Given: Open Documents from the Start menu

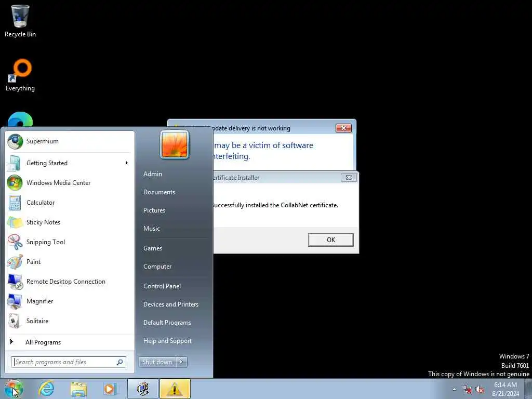Looking at the screenshot, I should [159, 192].
